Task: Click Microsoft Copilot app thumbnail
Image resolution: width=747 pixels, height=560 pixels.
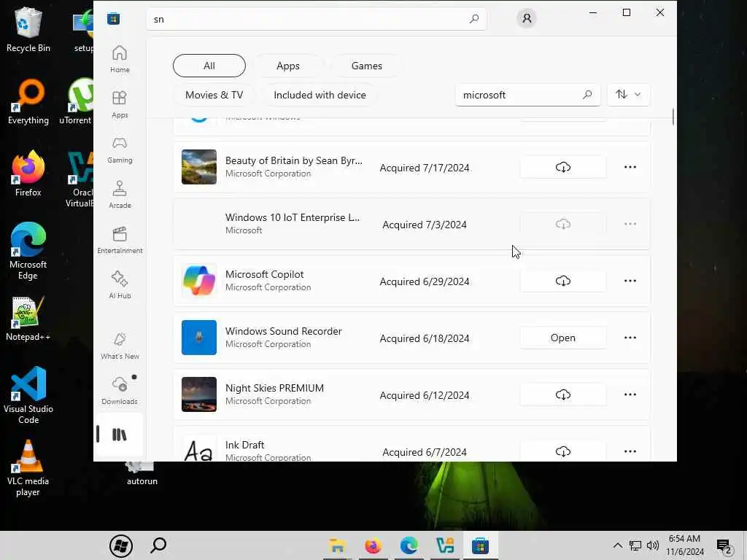Action: 199,281
